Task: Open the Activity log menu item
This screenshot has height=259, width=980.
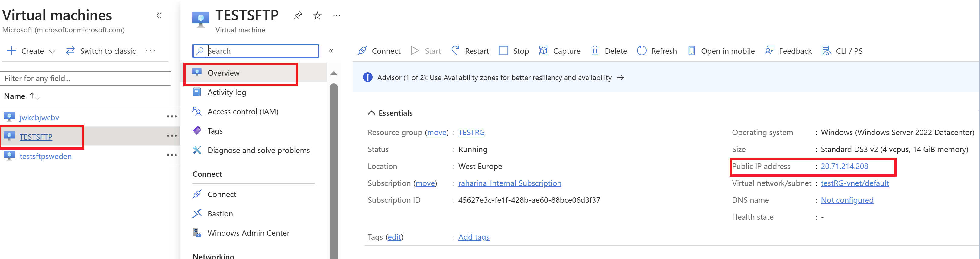Action: [226, 92]
